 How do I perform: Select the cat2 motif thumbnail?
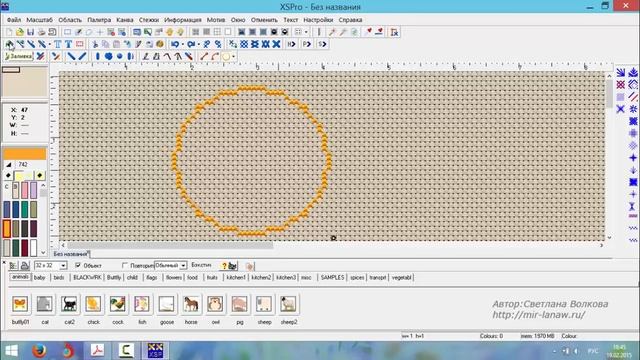[69, 304]
